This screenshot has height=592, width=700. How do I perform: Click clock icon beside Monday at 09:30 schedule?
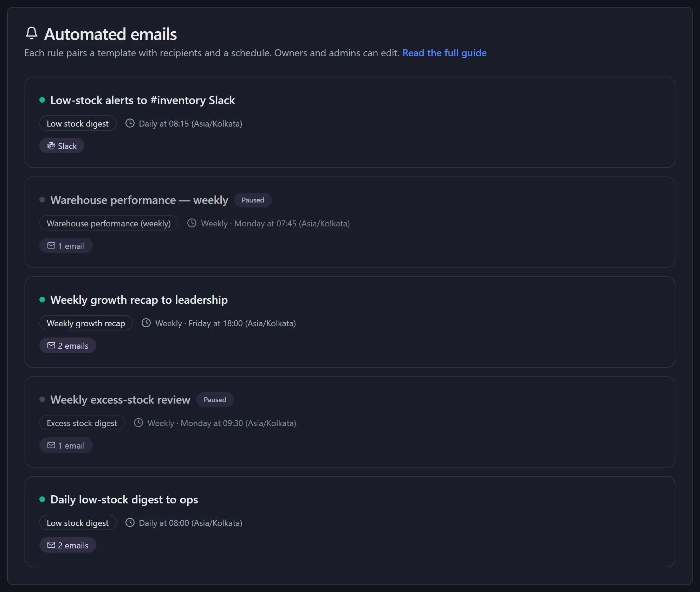138,423
